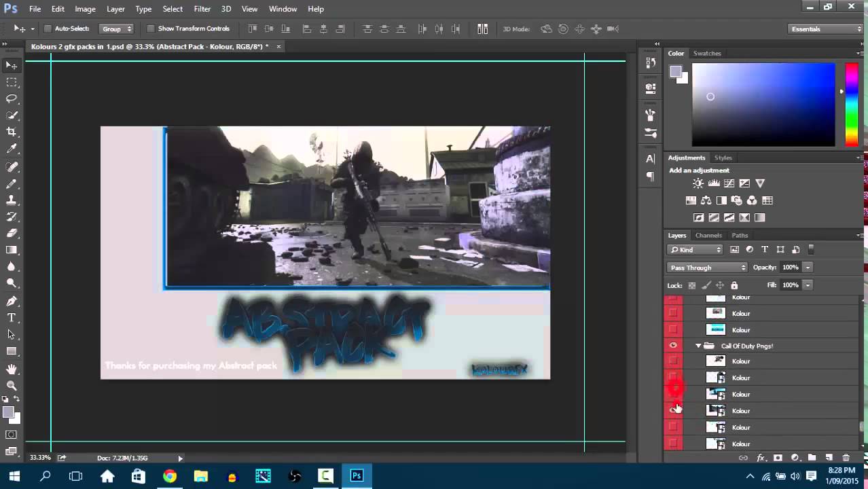Toggle lock all
This screenshot has width=868, height=489.
pyautogui.click(x=734, y=285)
